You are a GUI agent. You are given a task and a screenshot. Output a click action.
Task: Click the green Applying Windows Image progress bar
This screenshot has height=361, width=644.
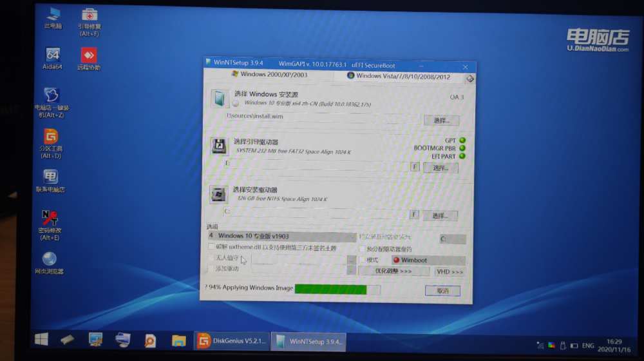pos(337,289)
